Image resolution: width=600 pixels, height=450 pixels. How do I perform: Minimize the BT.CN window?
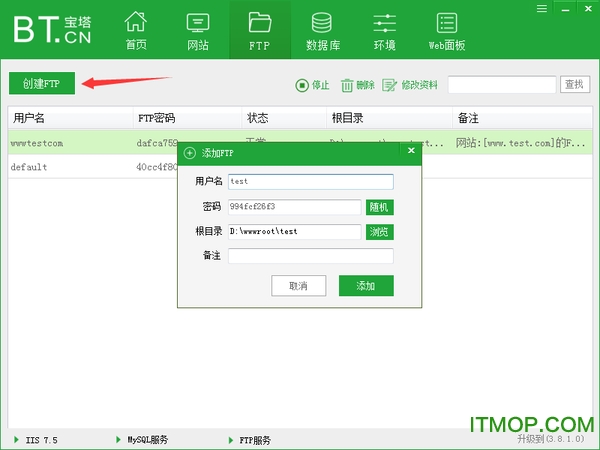pos(565,9)
